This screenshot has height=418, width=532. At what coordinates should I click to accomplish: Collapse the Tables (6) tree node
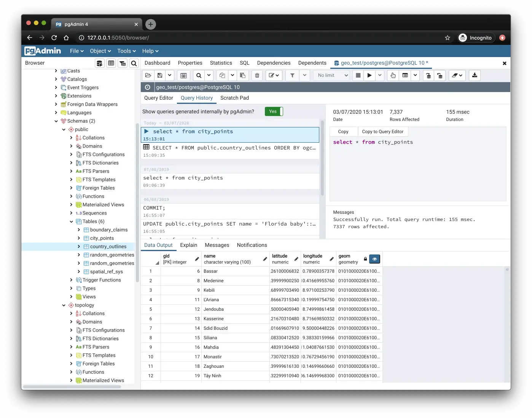tap(71, 221)
